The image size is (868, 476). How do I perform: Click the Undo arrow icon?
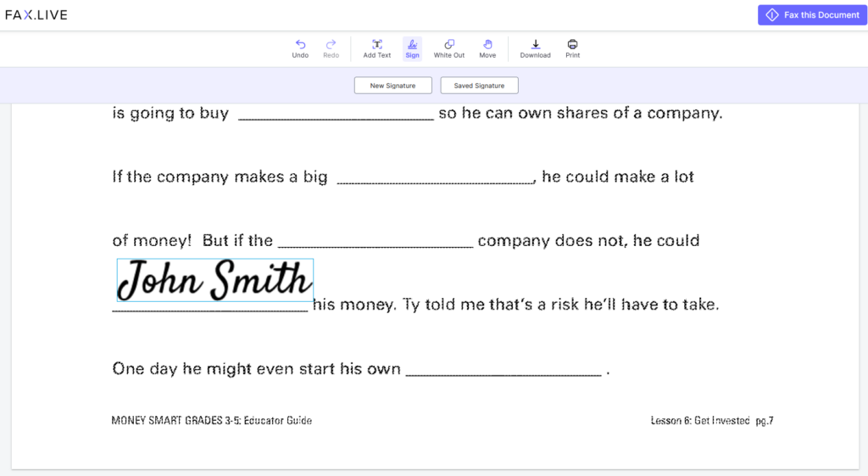(300, 44)
